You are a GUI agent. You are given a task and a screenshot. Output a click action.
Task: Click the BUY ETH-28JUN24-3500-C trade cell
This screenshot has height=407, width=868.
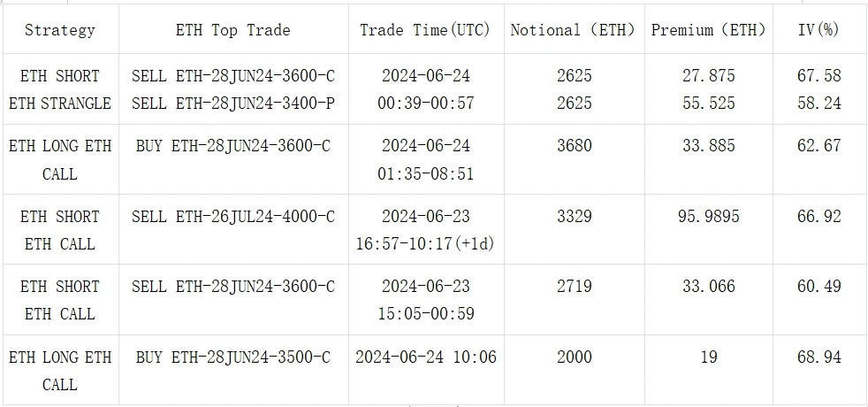pyautogui.click(x=232, y=357)
